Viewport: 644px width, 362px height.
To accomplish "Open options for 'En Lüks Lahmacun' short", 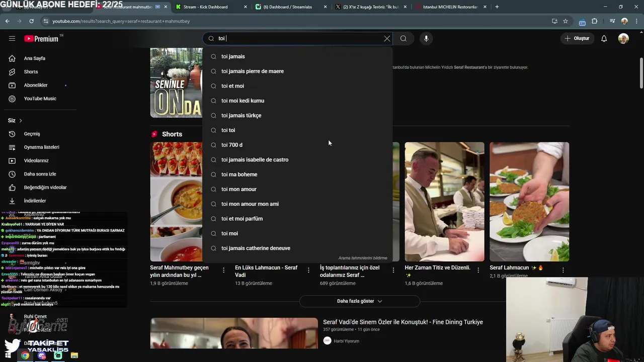I will click(308, 270).
